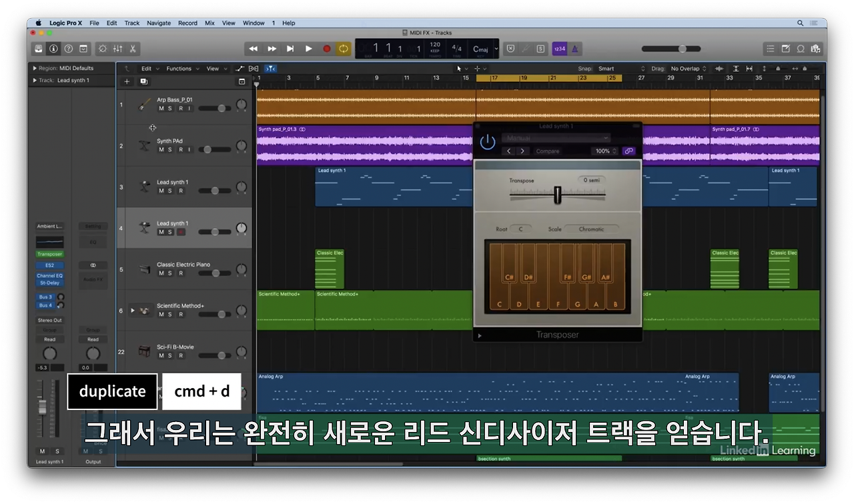
Task: Click the Duplicate Track icon
Action: coord(143,81)
